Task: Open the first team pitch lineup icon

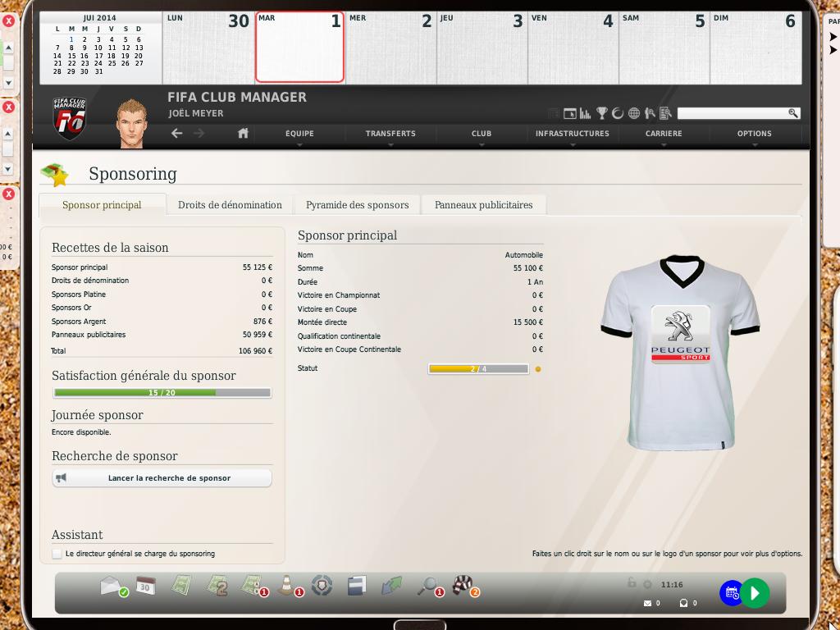Action: tap(181, 585)
